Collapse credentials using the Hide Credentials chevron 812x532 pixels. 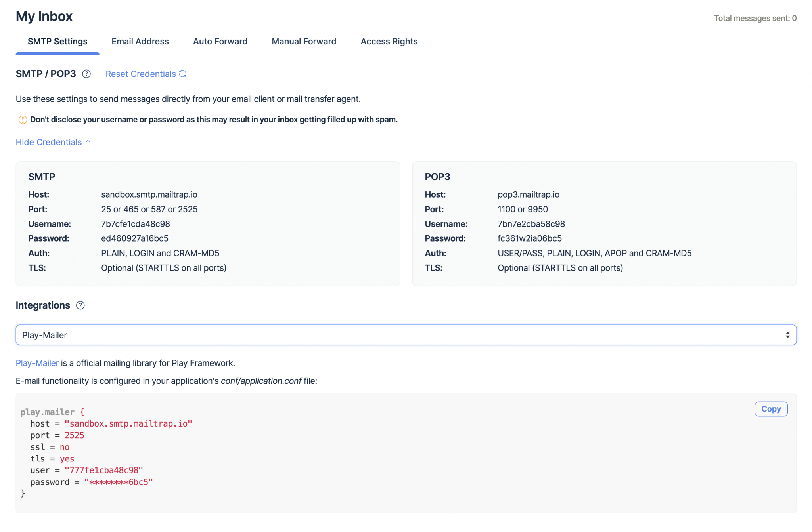tap(88, 142)
